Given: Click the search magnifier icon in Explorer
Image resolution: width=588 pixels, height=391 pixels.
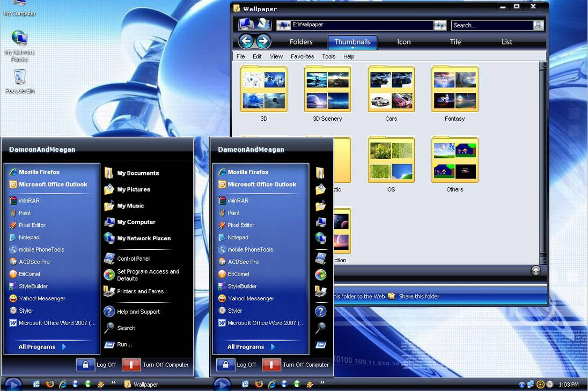Looking at the screenshot, I should (x=537, y=25).
